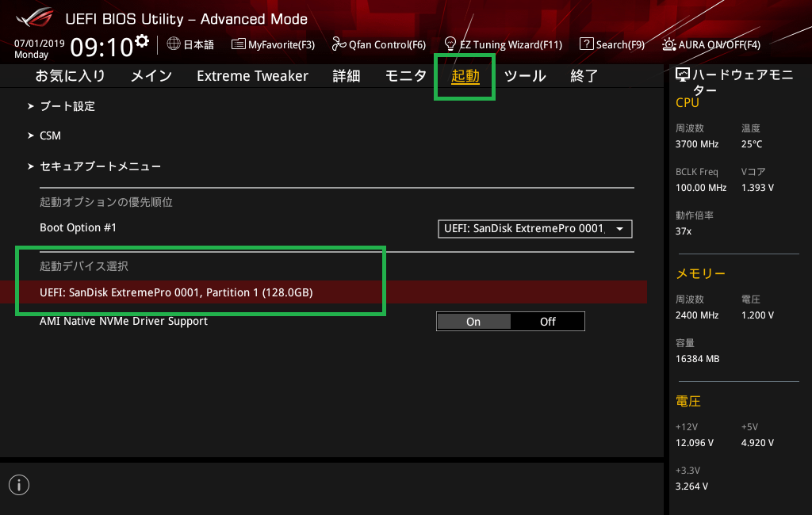This screenshot has height=515, width=812.
Task: Click the Vコア value 1.393 V
Action: [x=757, y=187]
